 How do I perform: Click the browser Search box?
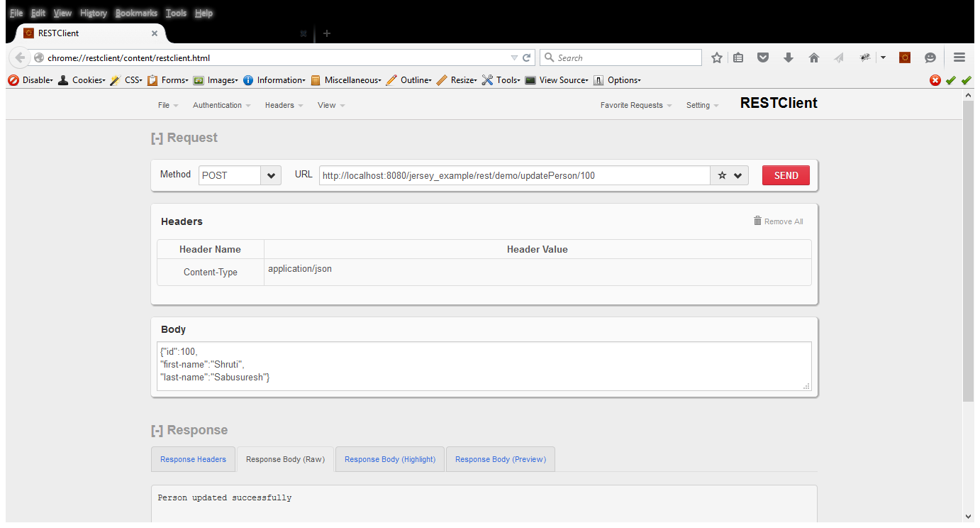point(620,57)
